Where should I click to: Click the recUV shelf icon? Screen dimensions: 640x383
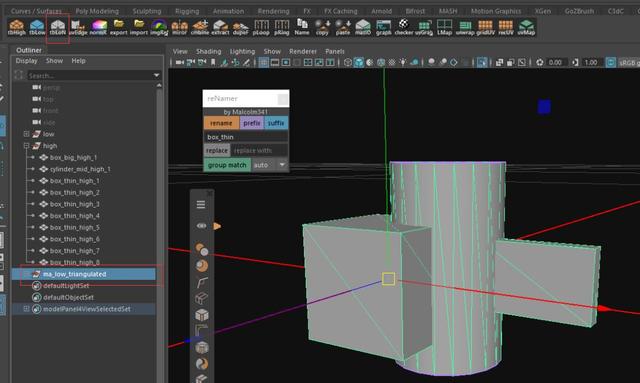click(x=506, y=27)
